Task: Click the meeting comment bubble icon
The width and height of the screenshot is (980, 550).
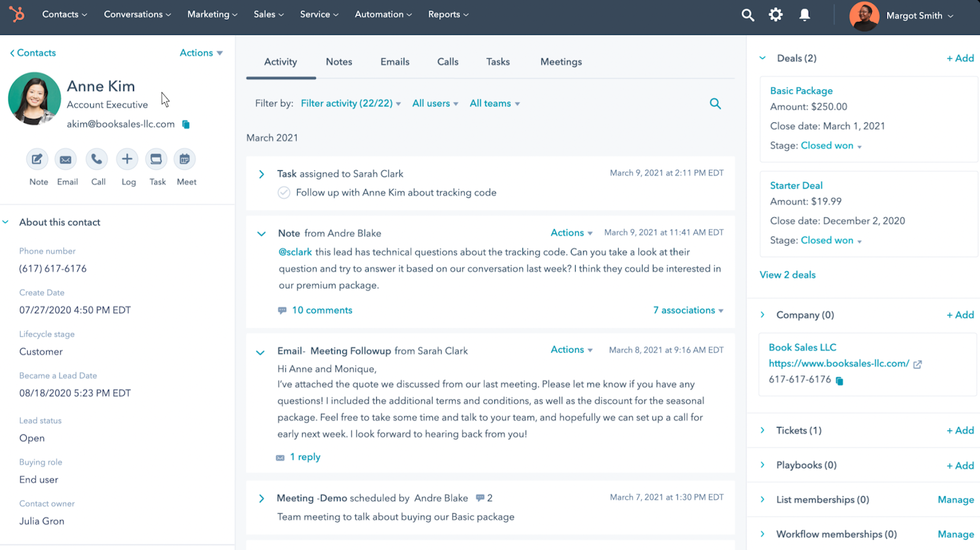Action: click(x=480, y=498)
